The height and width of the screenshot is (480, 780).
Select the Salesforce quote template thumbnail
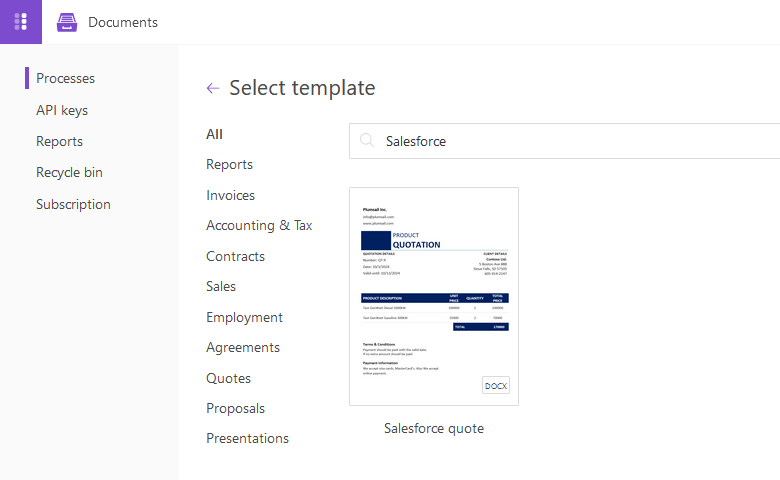tap(434, 296)
